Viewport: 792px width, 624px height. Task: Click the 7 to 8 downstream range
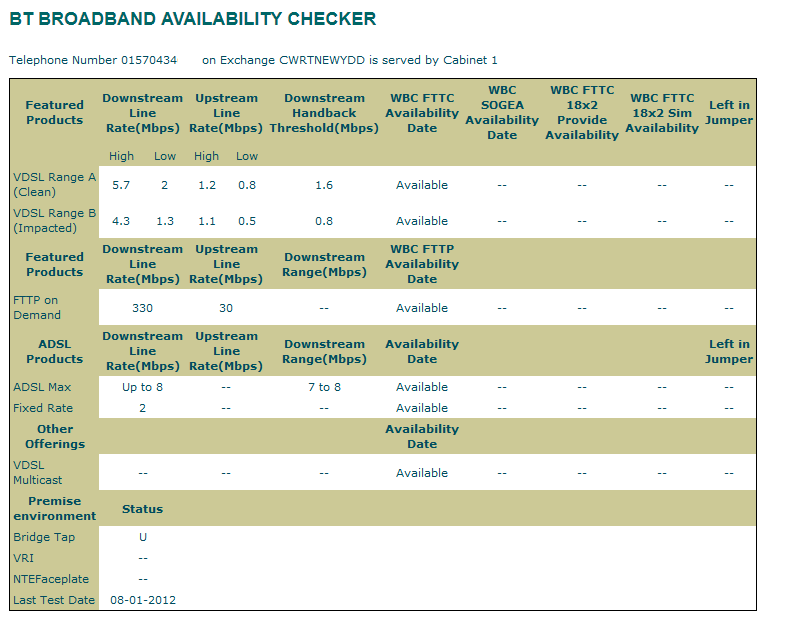coord(324,387)
